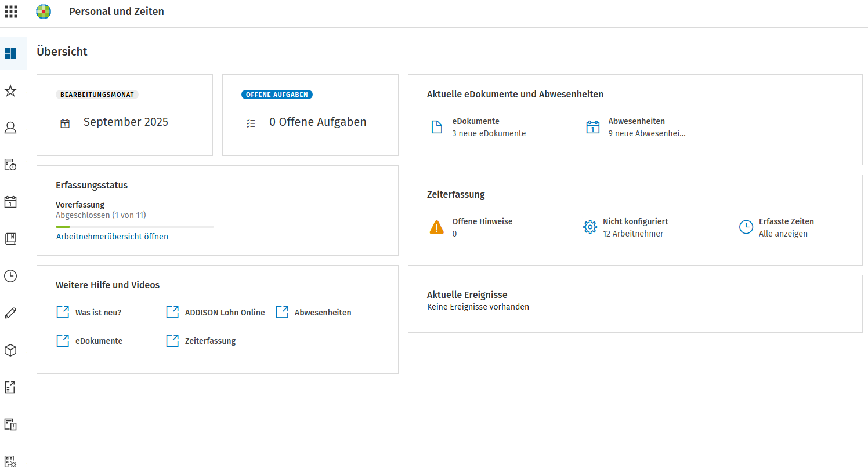
Task: Open the Zeiterfassung help video link
Action: pos(211,341)
